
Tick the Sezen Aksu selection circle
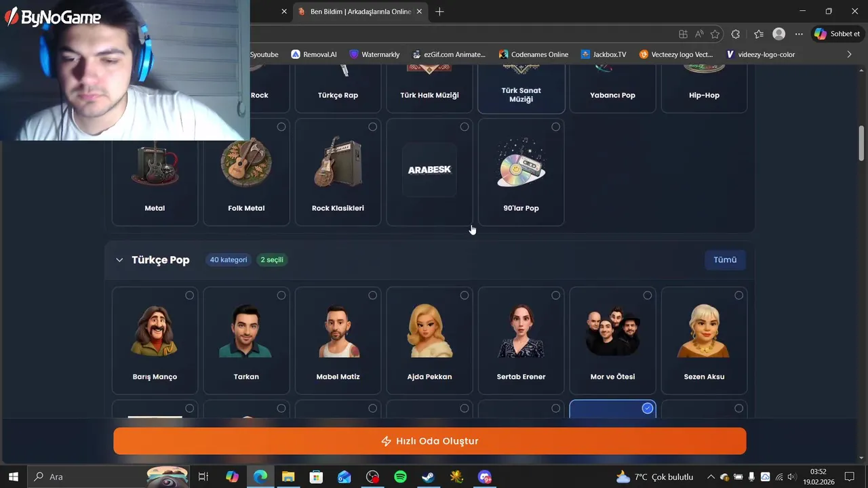(738, 295)
